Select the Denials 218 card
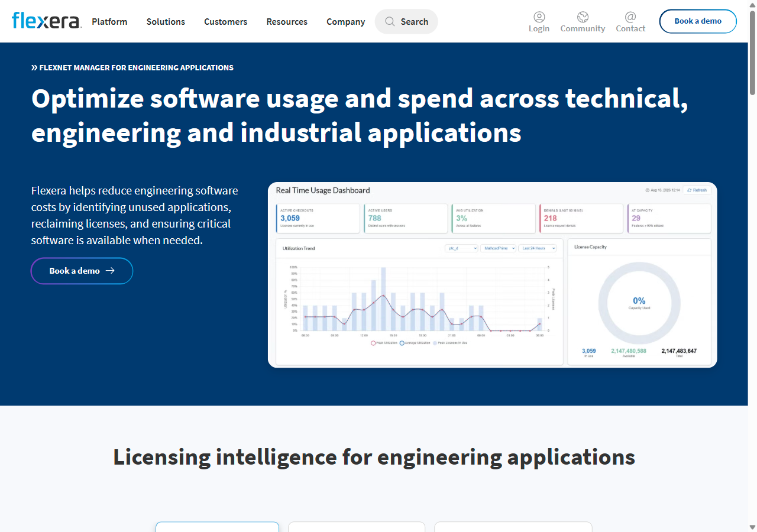The width and height of the screenshot is (757, 532). click(581, 219)
